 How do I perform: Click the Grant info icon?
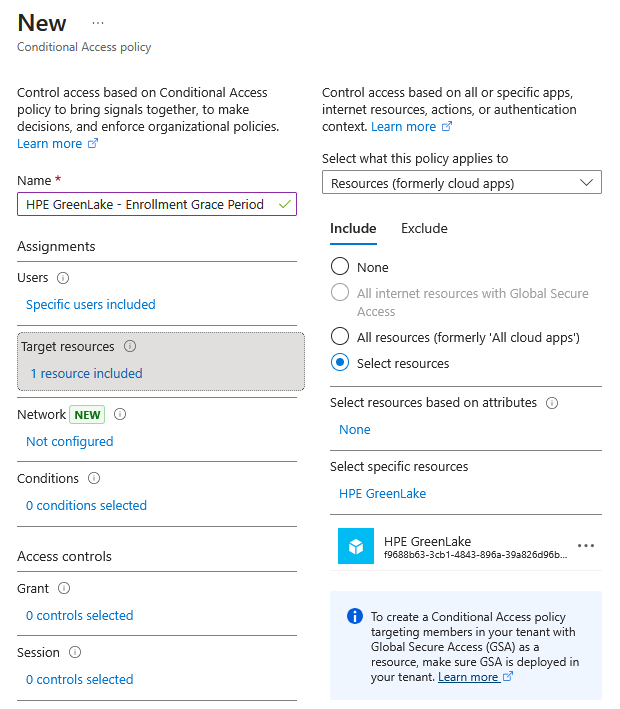coord(64,589)
